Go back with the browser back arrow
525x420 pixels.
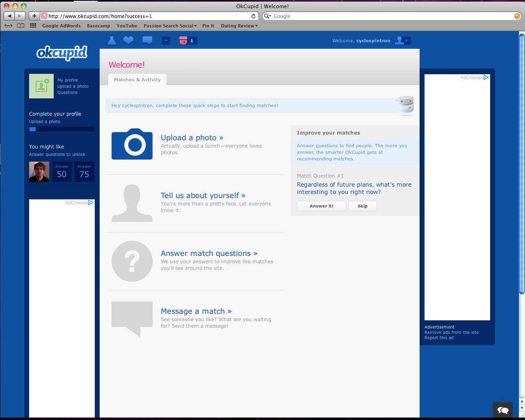click(9, 16)
